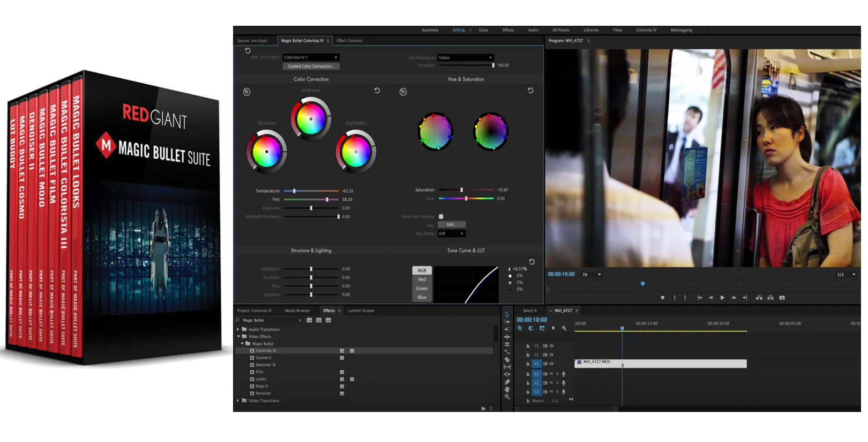868x442 pixels.
Task: Select the Razor tool in tools panel
Action: [x=507, y=359]
